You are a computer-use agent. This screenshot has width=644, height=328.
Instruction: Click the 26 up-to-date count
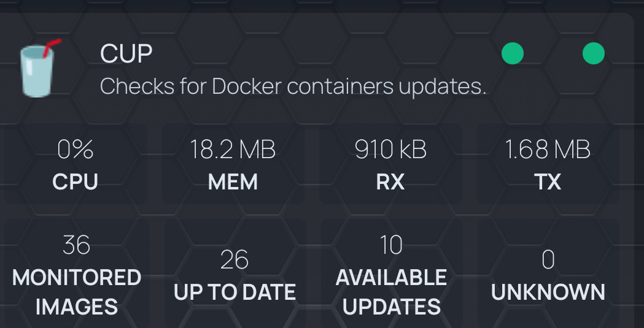pyautogui.click(x=235, y=260)
